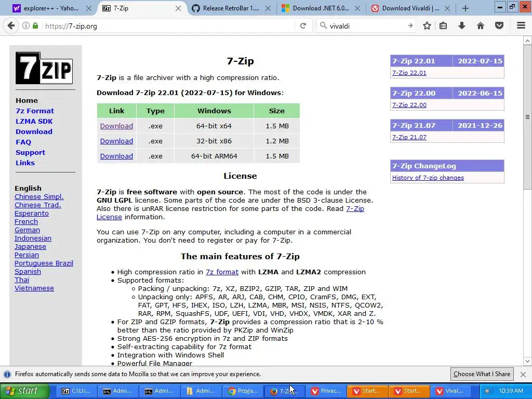
Task: Click the address bar showing 7-zip.org
Action: pos(168,26)
